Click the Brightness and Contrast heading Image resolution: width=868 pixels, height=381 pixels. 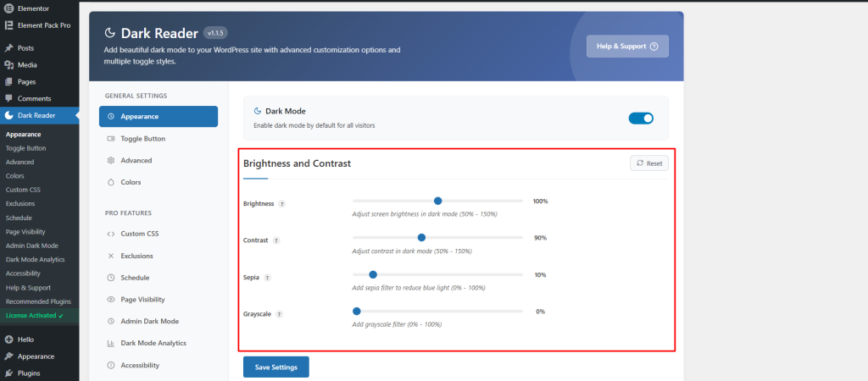click(x=298, y=163)
